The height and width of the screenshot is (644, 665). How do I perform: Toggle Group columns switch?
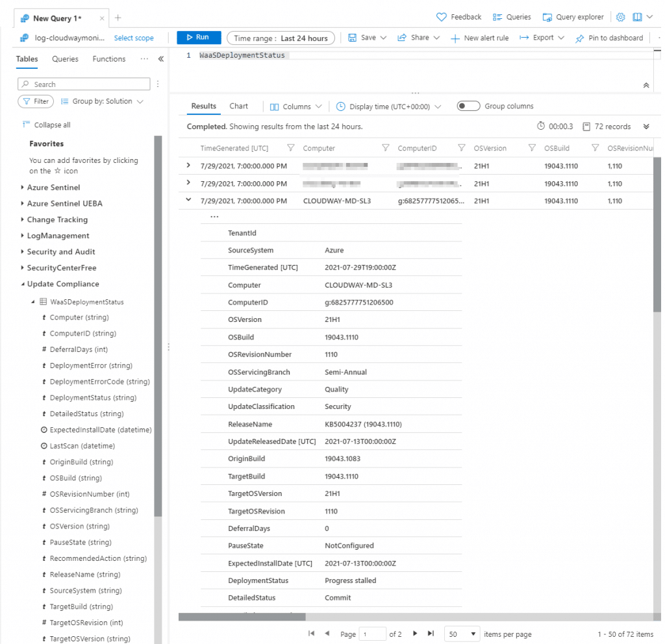tap(468, 106)
